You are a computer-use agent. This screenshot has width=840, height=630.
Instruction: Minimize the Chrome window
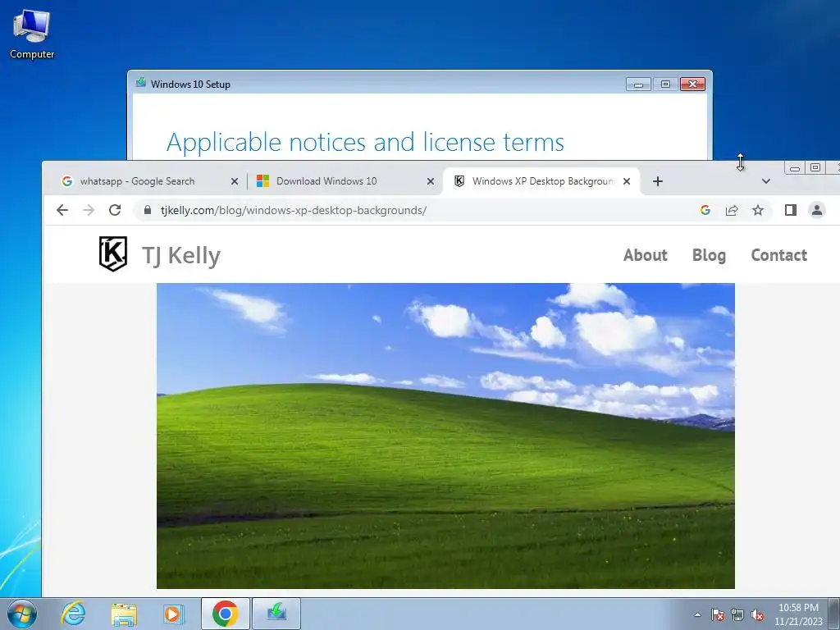tap(795, 167)
